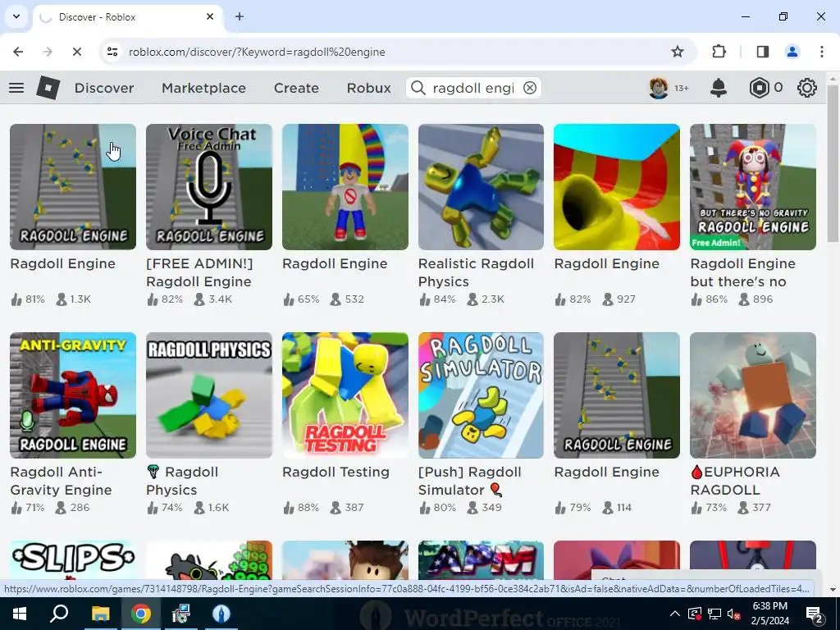The width and height of the screenshot is (840, 630).
Task: Click 'Ragdoll Anti-Gravity Engine' title link
Action: pyautogui.click(x=61, y=481)
